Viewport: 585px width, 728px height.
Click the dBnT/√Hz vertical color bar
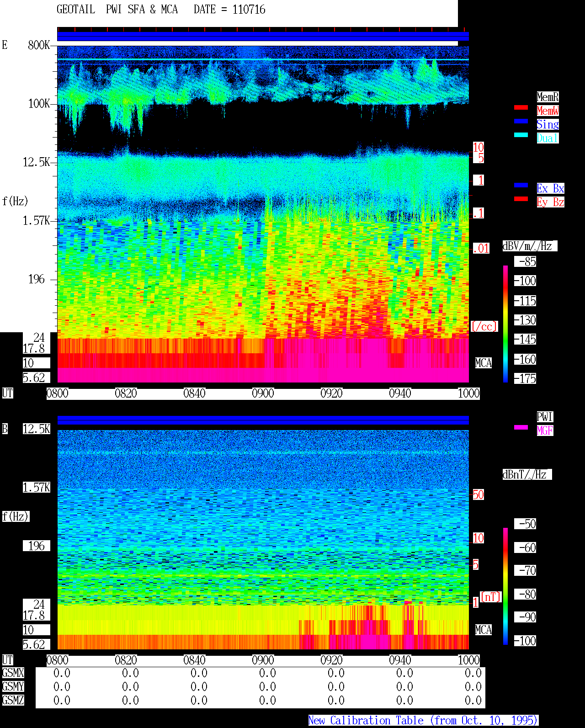505,586
